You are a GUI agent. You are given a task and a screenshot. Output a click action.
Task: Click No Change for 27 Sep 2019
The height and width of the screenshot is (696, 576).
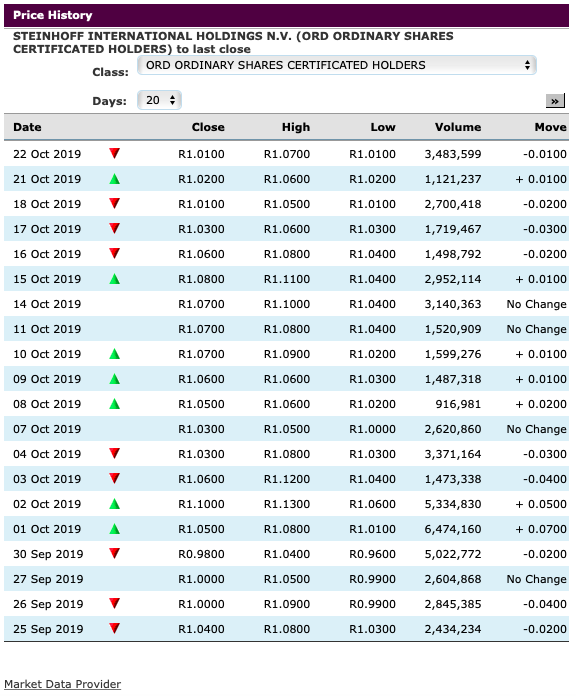tap(537, 579)
